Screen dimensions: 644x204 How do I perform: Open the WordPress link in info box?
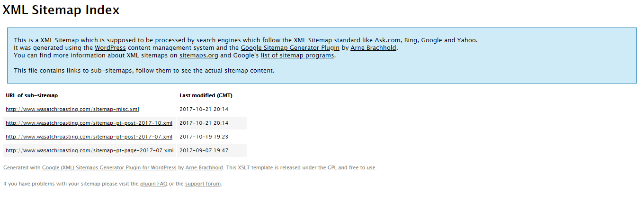[110, 48]
